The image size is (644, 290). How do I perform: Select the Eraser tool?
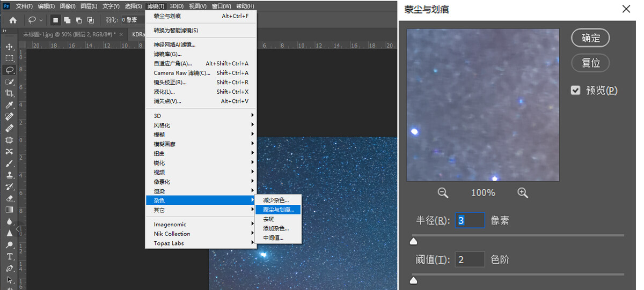point(9,198)
